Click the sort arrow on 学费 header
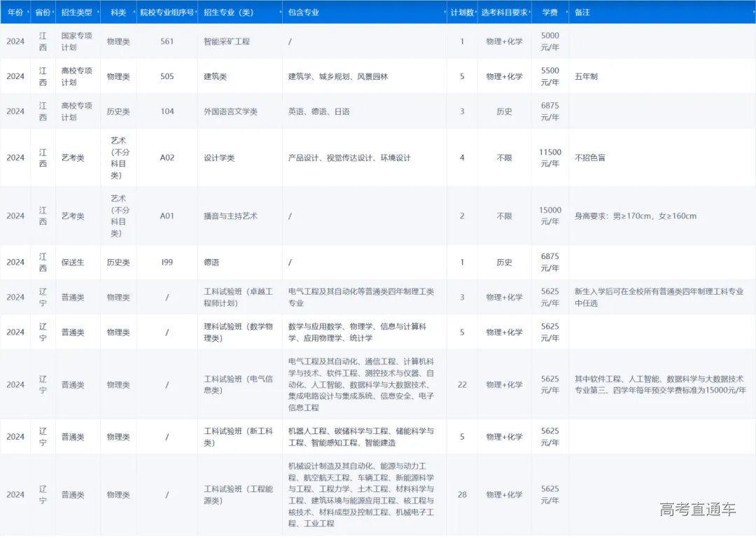The image size is (756, 537). point(567,12)
